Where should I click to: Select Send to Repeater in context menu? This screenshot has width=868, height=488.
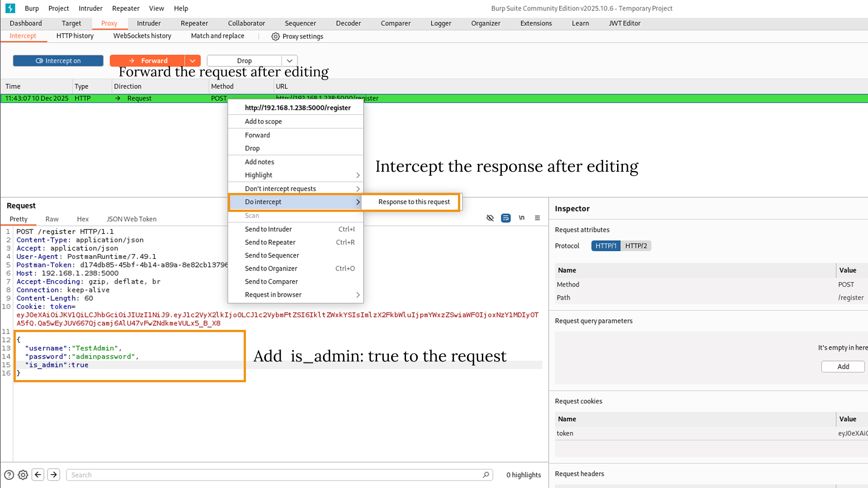click(x=270, y=242)
